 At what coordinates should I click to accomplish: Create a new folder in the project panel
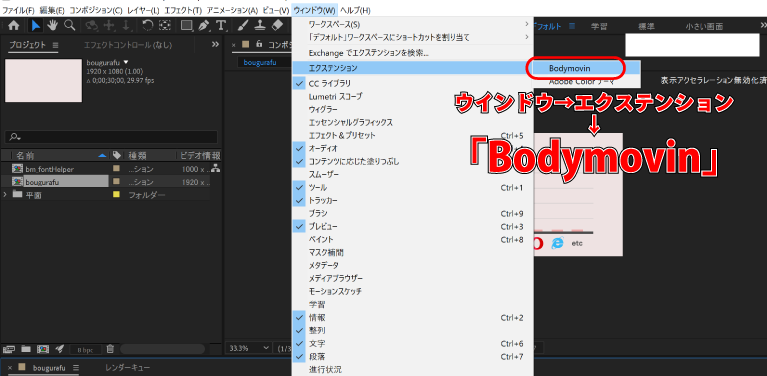point(25,349)
